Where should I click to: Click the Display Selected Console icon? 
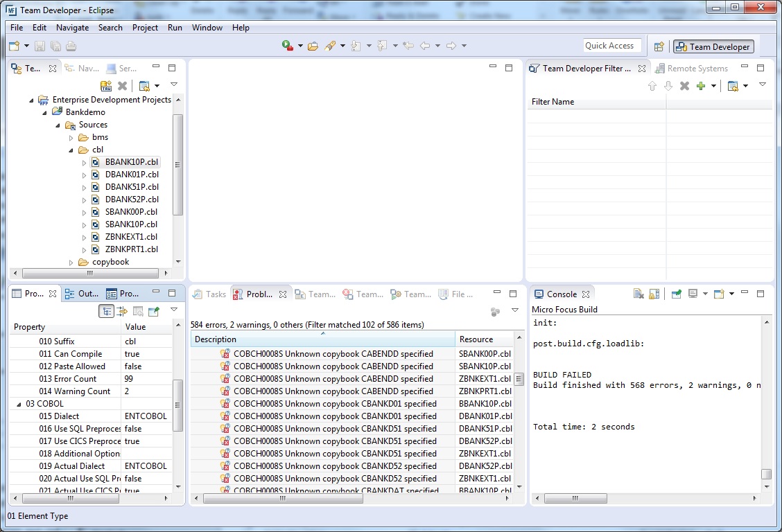click(693, 294)
